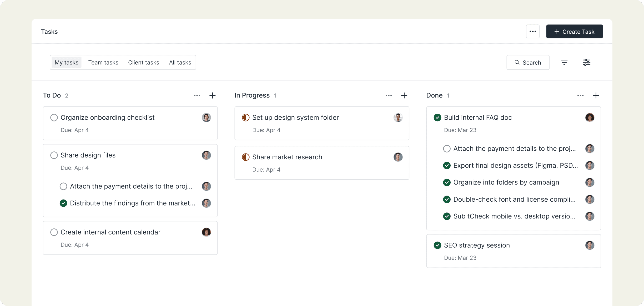This screenshot has width=644, height=306.
Task: Click the assignee avatar on Build internal FAQ doc
Action: pos(590,118)
